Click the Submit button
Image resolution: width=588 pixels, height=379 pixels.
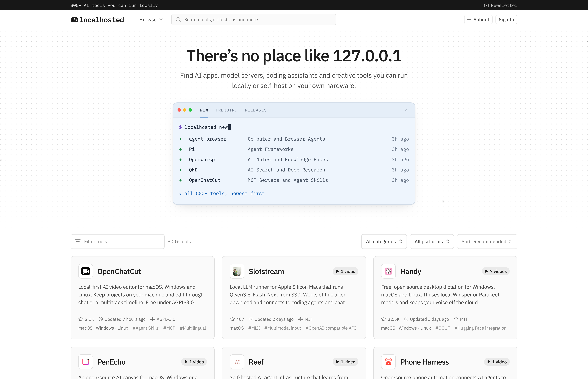tap(478, 20)
